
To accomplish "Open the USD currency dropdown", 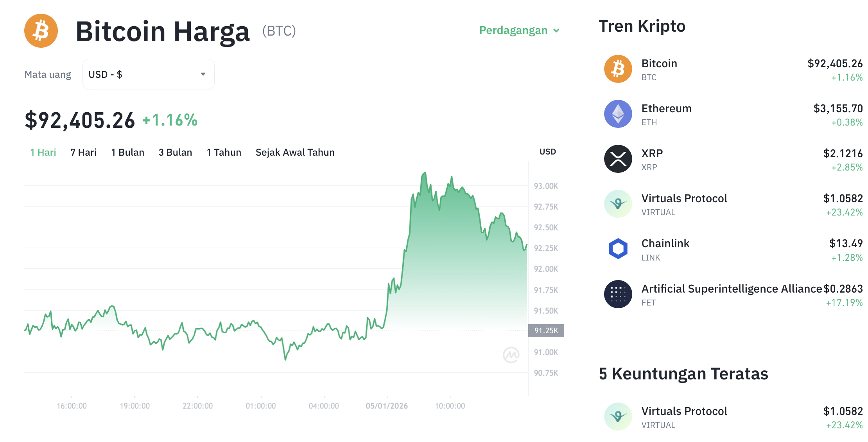I will [x=148, y=74].
